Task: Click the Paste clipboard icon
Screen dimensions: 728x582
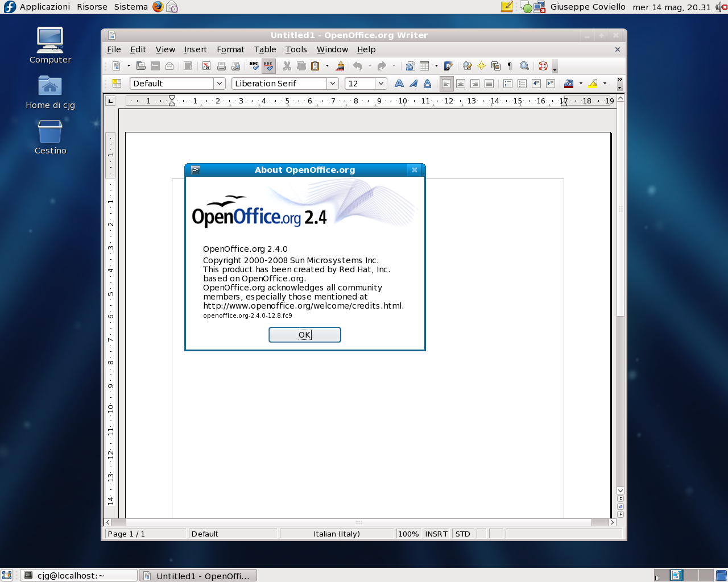Action: [x=316, y=66]
